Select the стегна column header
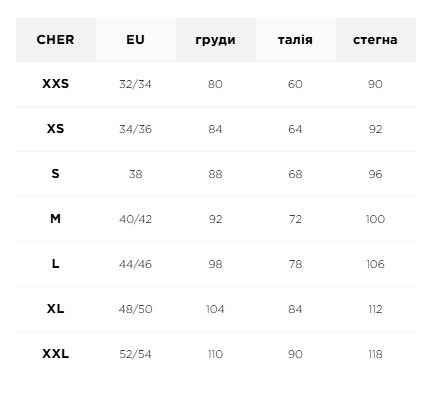440x395 pixels. tap(375, 40)
